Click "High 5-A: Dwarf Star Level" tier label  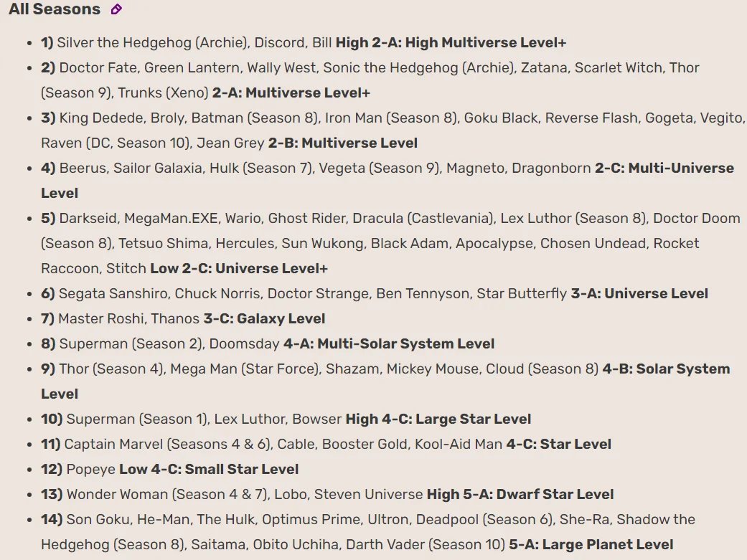(520, 494)
